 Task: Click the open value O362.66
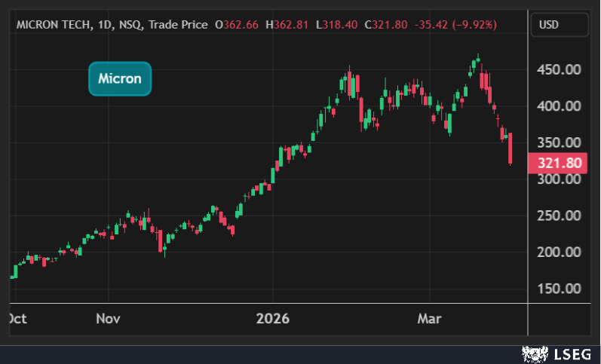click(x=237, y=25)
